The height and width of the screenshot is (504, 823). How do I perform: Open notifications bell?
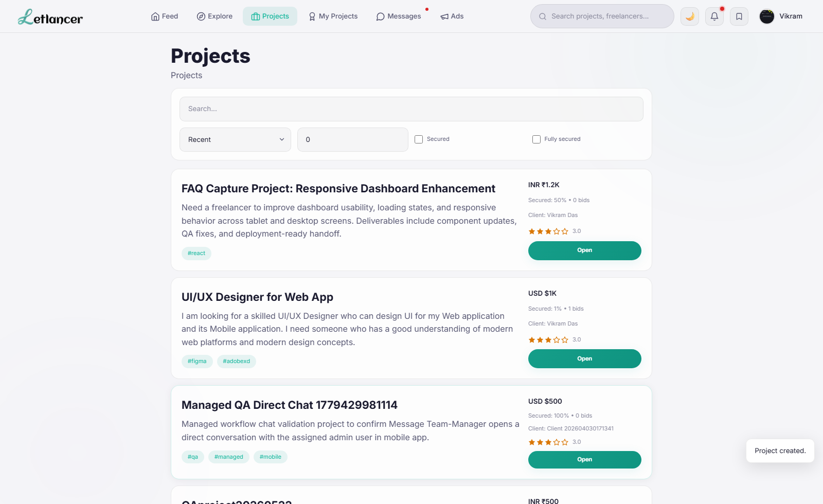[714, 16]
